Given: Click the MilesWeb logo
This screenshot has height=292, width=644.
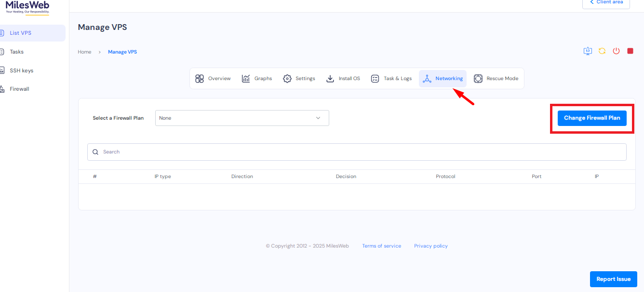Looking at the screenshot, I should pyautogui.click(x=27, y=7).
